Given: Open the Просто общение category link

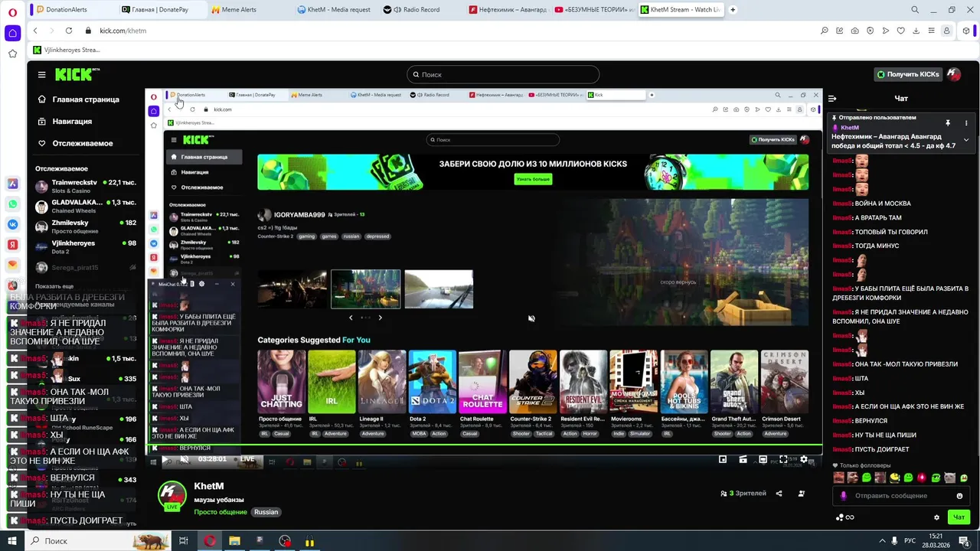Looking at the screenshot, I should [x=220, y=512].
